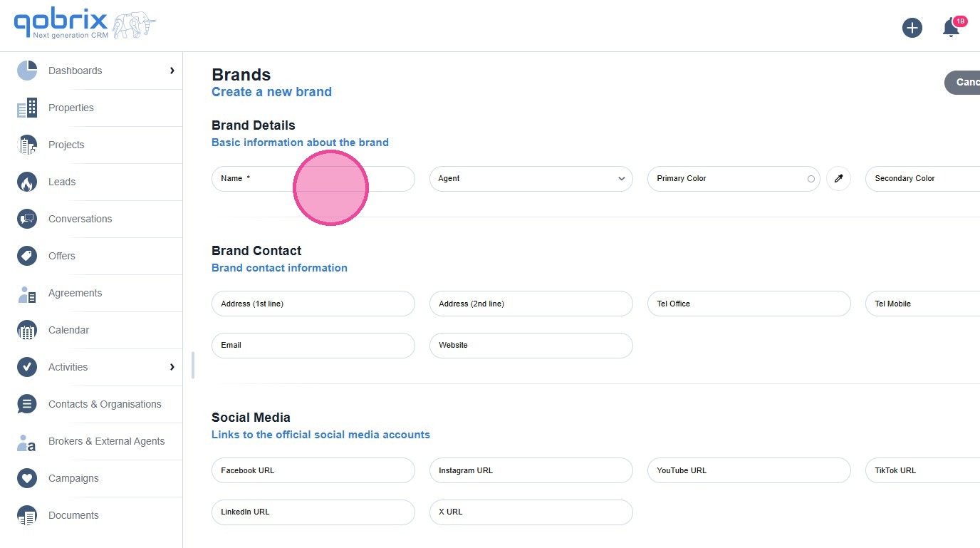Click the Primary Color swatch circle
Image resolution: width=980 pixels, height=548 pixels.
pos(811,179)
